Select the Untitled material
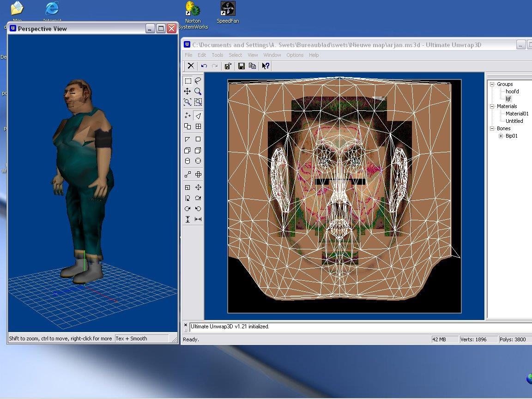The width and height of the screenshot is (532, 399). pos(514,121)
